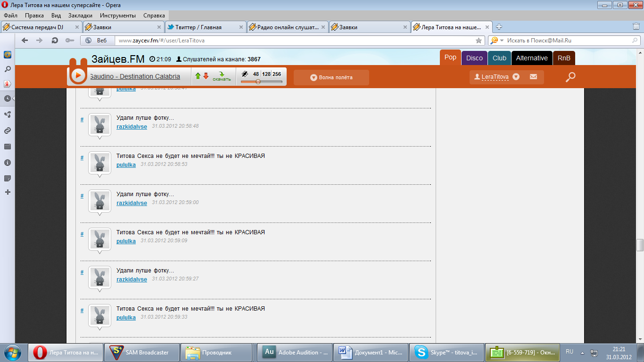Open the search panel in the sidebar

[8, 69]
